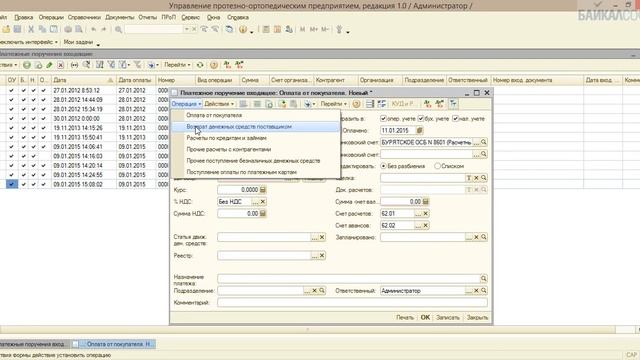
Task: Click the highlighted ОУ checkmark cell in the 09.01.2015 15:08:02 row
Action: (11, 184)
